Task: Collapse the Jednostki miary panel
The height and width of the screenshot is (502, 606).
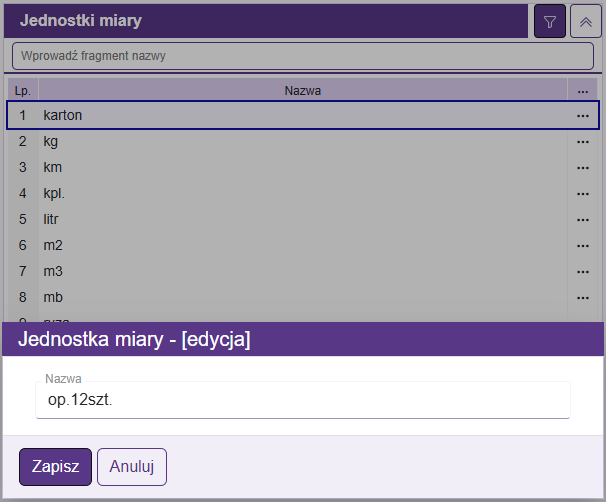Action: click(x=585, y=21)
